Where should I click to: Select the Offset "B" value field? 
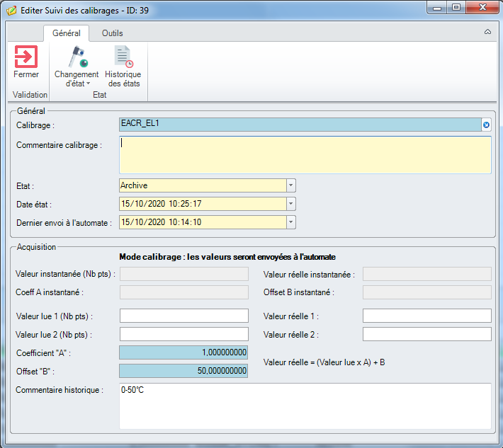[184, 371]
